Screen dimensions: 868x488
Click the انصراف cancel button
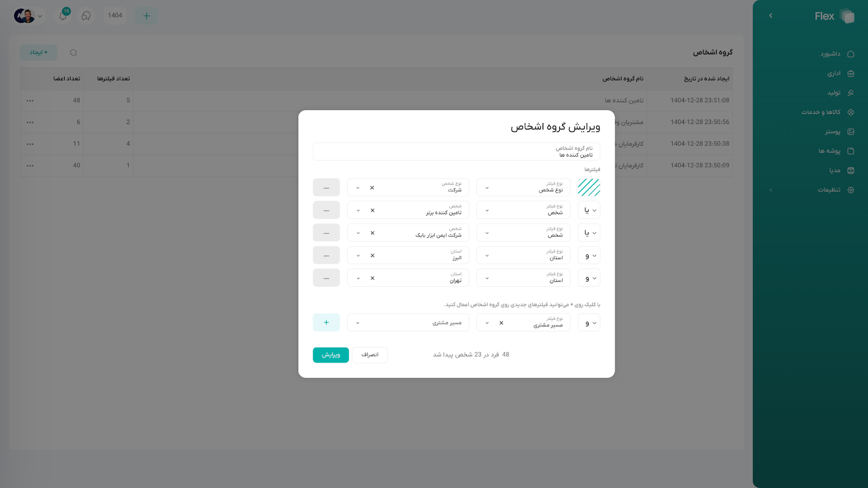click(370, 355)
